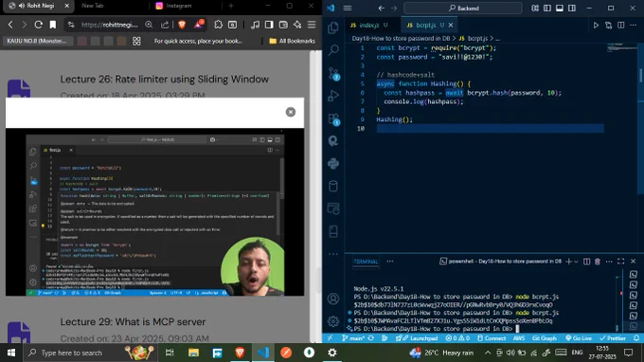Open Brave Rewards triangle icon
This screenshot has height=362, width=644.
tap(198, 25)
